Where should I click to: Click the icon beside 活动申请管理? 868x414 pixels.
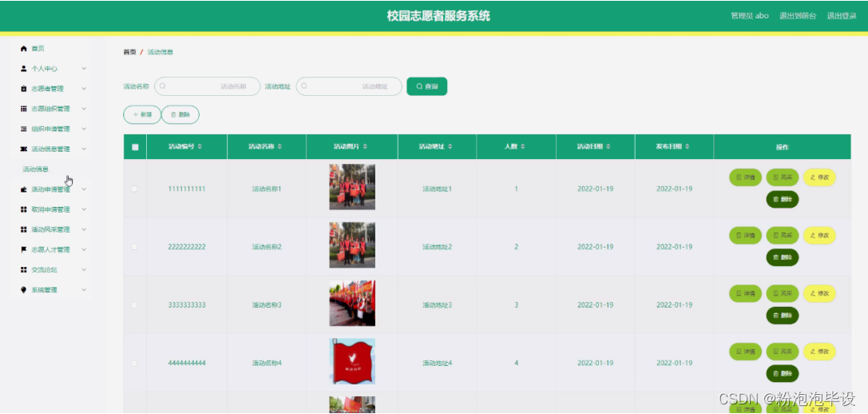pos(23,189)
